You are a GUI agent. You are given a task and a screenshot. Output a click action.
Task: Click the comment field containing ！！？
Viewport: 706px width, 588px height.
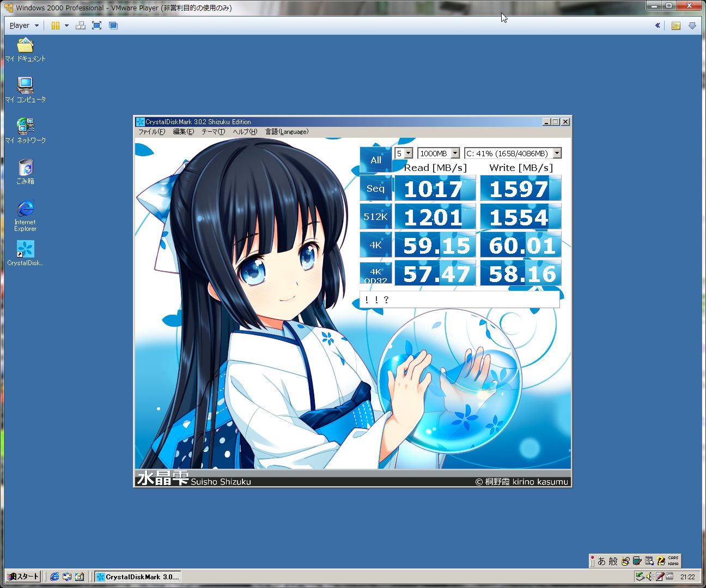point(460,299)
